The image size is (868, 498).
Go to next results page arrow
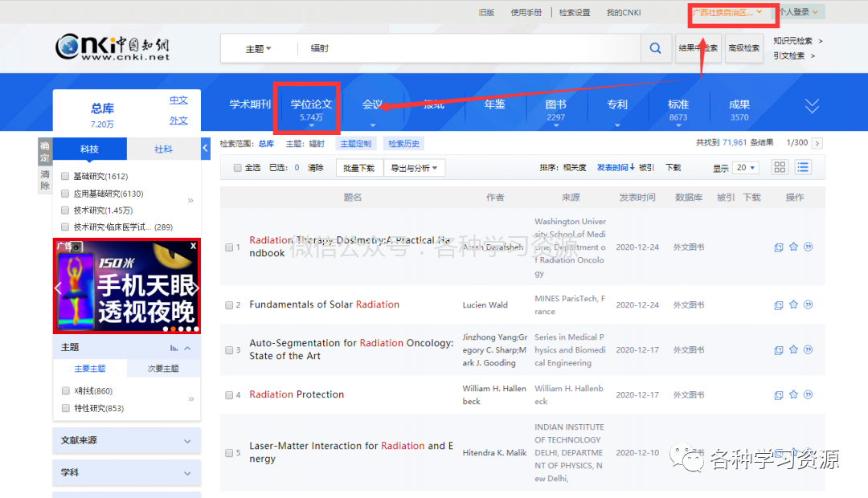point(817,143)
